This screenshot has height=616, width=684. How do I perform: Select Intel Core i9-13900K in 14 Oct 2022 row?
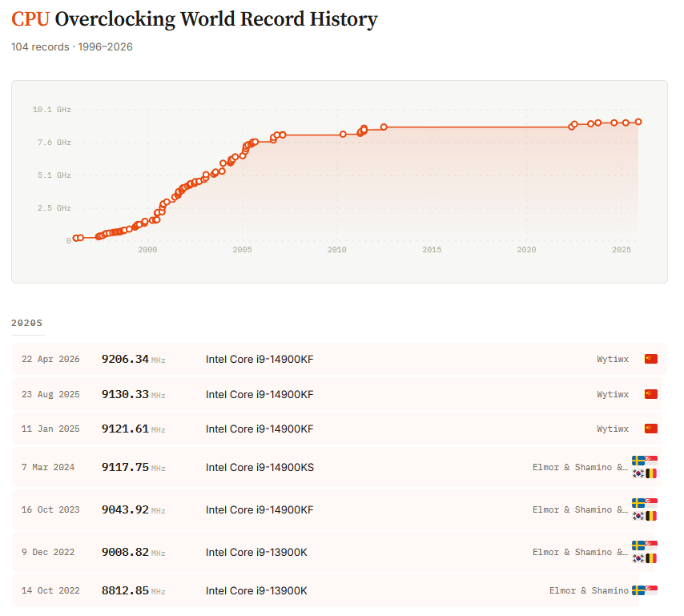[x=256, y=590]
